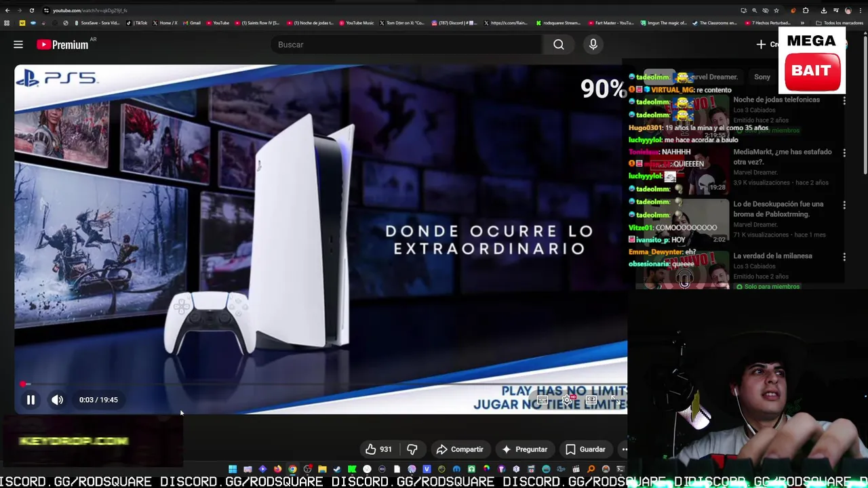Click the Create plus button in header
The image size is (868, 488).
[768, 45]
